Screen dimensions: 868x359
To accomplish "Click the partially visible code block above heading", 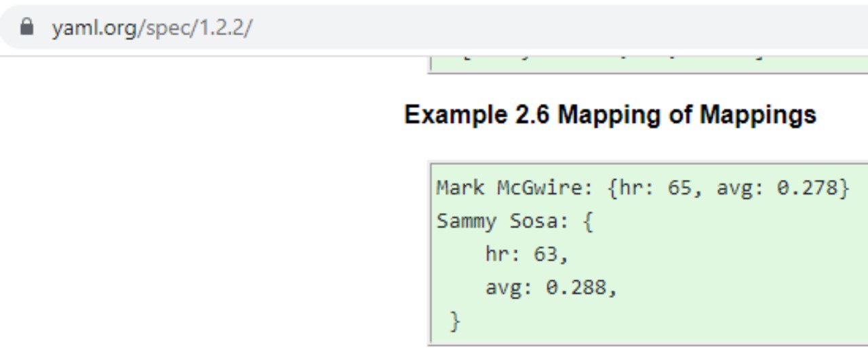I will click(648, 64).
